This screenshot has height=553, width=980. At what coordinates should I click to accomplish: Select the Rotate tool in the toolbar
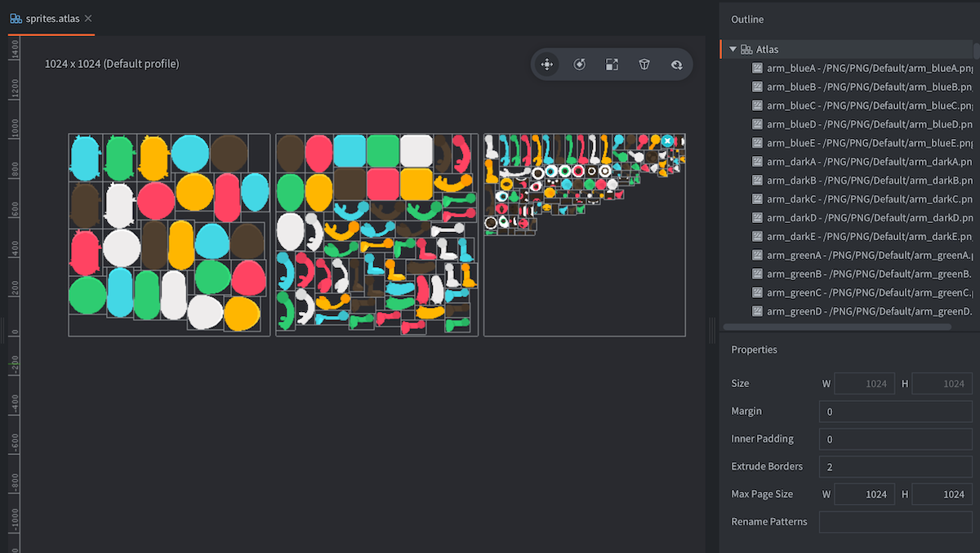pyautogui.click(x=579, y=64)
